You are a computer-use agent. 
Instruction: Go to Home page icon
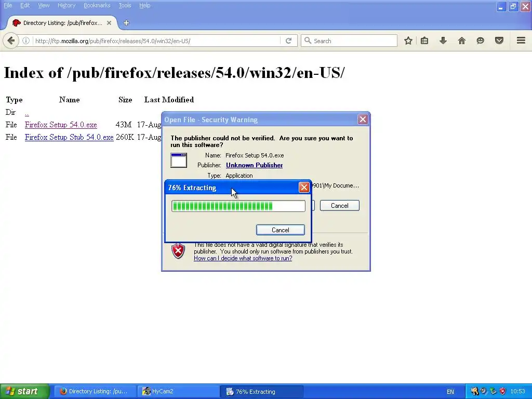pos(462,41)
